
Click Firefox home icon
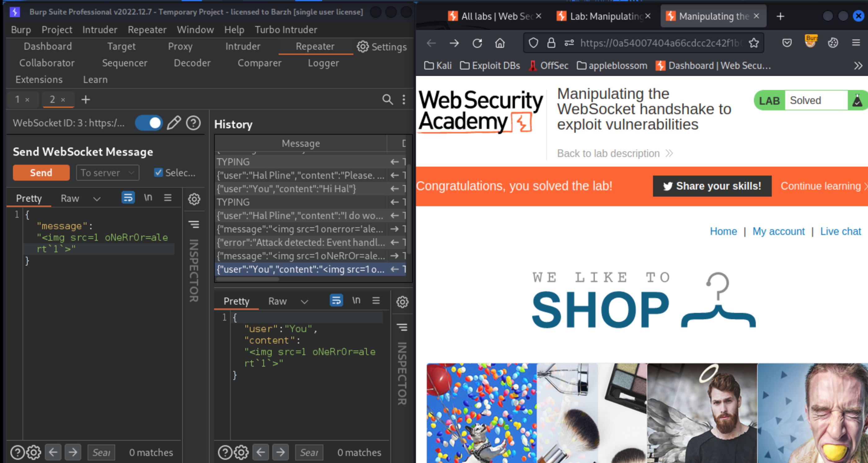point(500,43)
